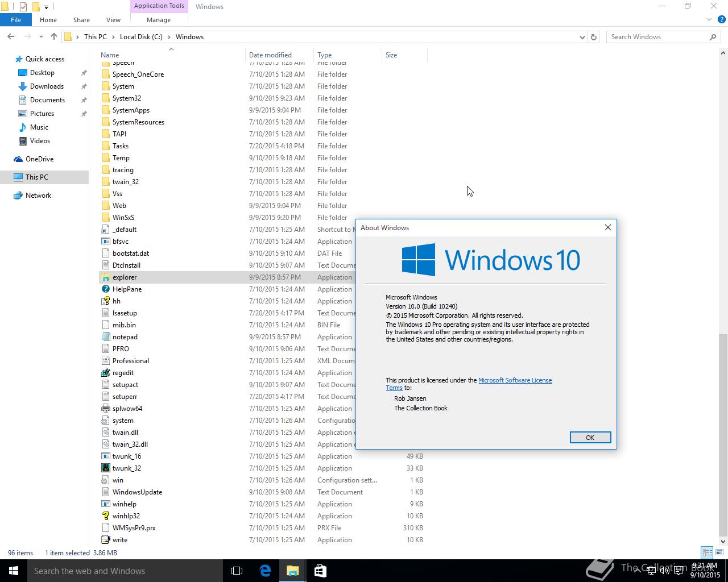The image size is (728, 582).
Task: Click the Properties quick access toolbar icon
Action: tap(23, 7)
